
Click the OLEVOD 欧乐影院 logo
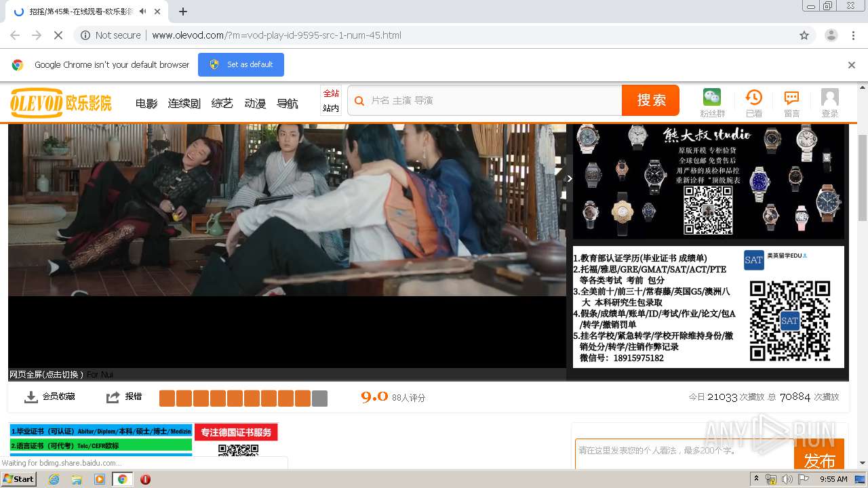(61, 103)
